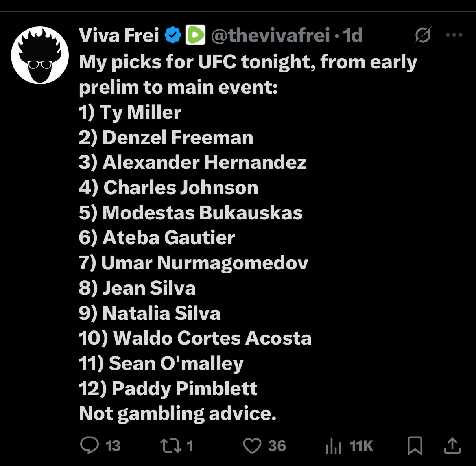This screenshot has height=466, width=476.
Task: Click the blue verified checkmark badge
Action: pyautogui.click(x=173, y=36)
